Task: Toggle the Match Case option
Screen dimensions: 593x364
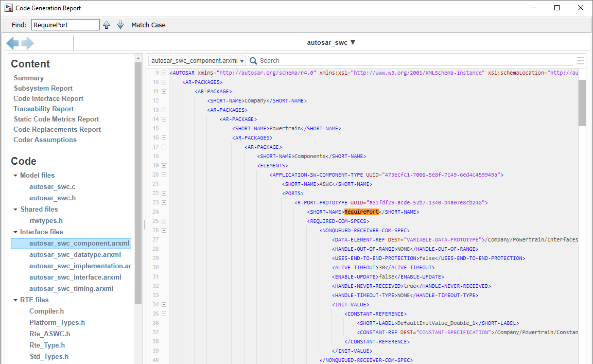Action: [x=148, y=25]
